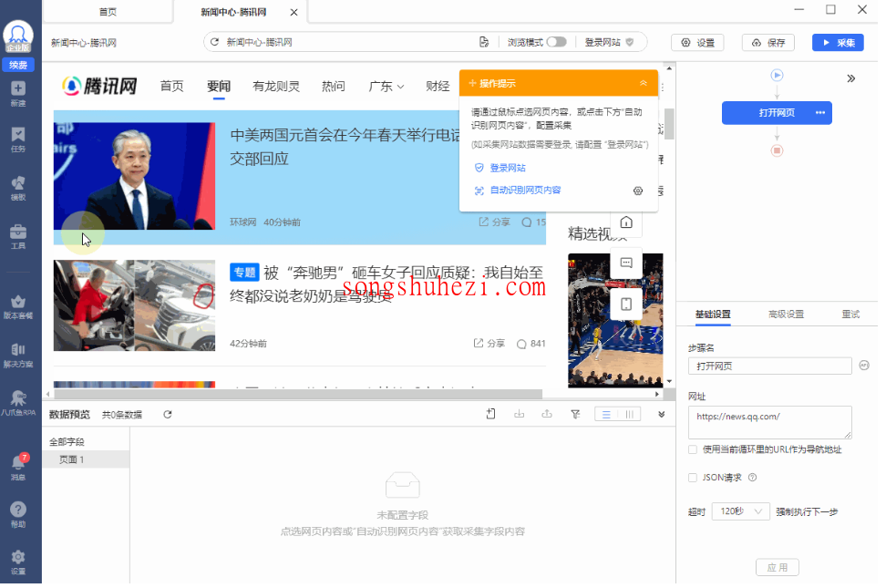Open the 八爪鱼RPA sidebar icon
This screenshot has width=886, height=588.
coord(18,403)
